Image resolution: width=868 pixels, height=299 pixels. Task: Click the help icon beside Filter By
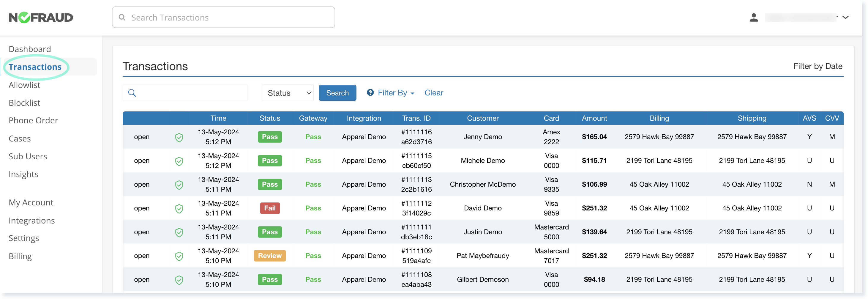click(x=370, y=93)
